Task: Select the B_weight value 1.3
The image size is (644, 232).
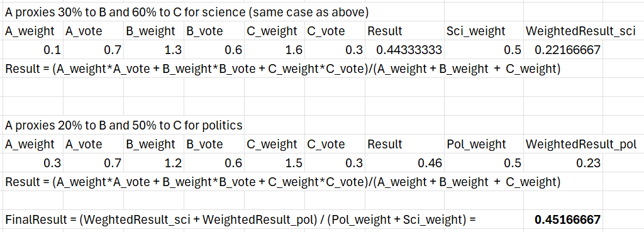Action: click(x=153, y=50)
